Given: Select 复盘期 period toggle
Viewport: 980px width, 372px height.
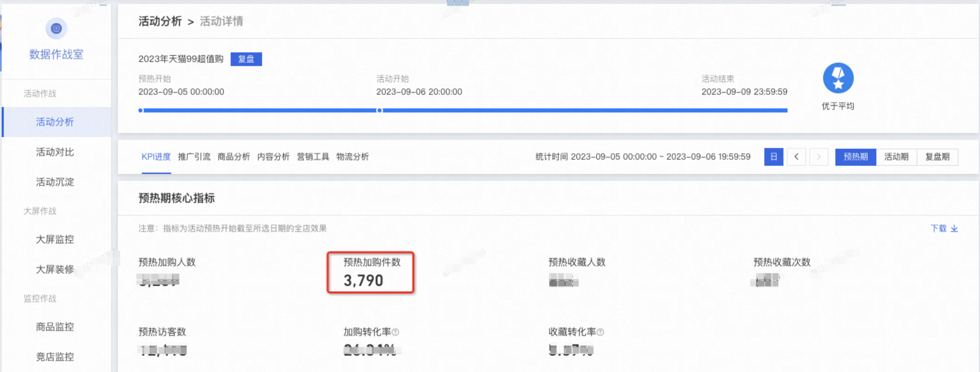Looking at the screenshot, I should tap(938, 157).
